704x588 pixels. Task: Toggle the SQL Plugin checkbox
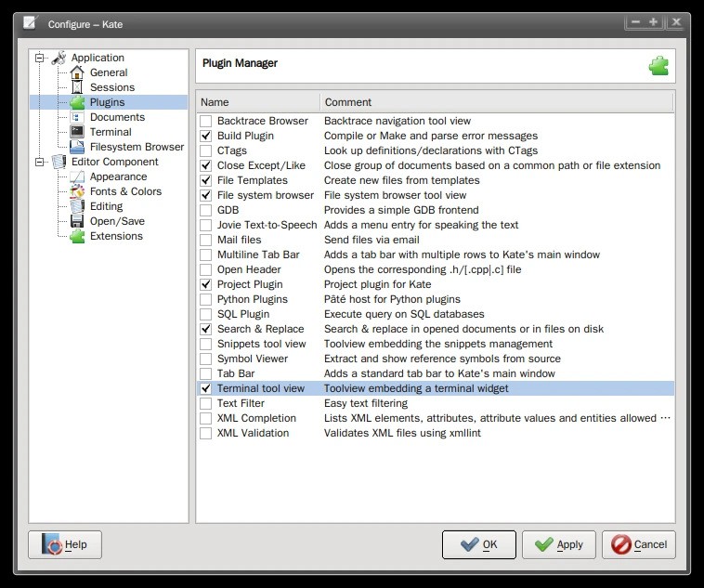[205, 314]
